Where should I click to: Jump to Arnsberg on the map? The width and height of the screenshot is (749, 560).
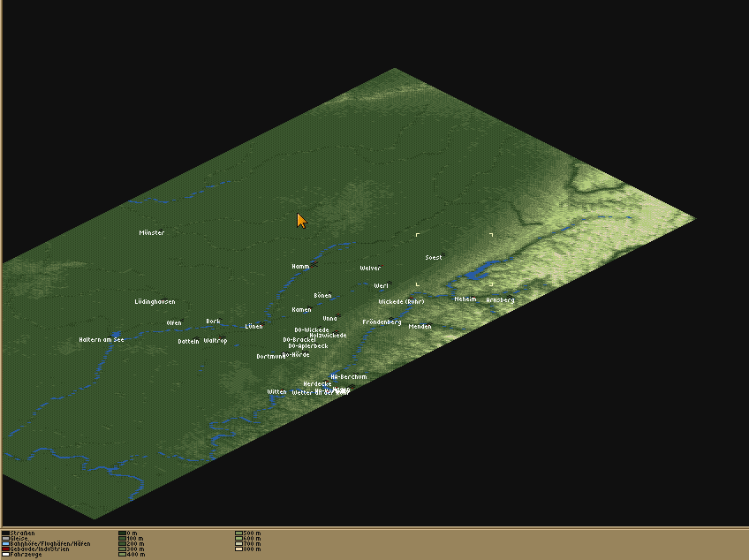500,300
